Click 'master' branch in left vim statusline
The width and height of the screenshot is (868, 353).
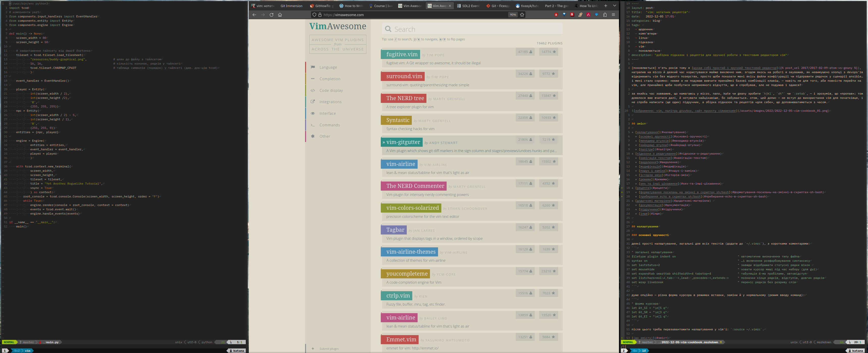click(x=28, y=342)
